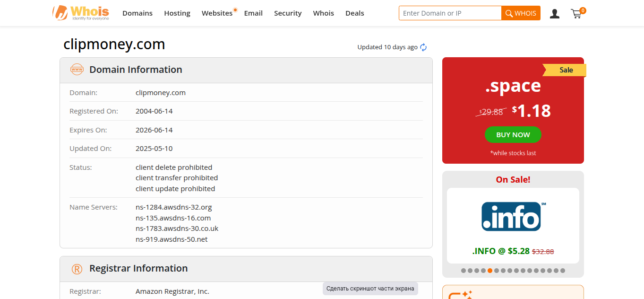Viewport: 644px width, 299px height.
Task: Click the Registered On date 2004-06-14
Action: 154,111
